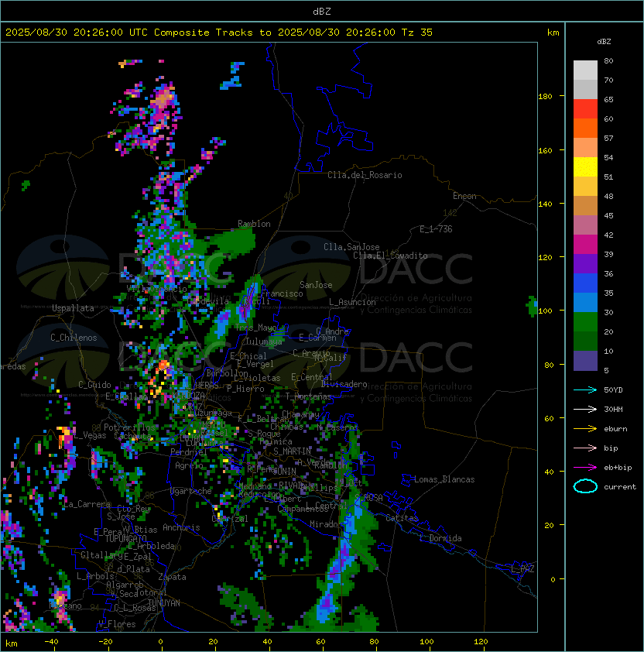This screenshot has height=652, width=644.
Task: Click the 'current' legend label
Action: [x=620, y=487]
